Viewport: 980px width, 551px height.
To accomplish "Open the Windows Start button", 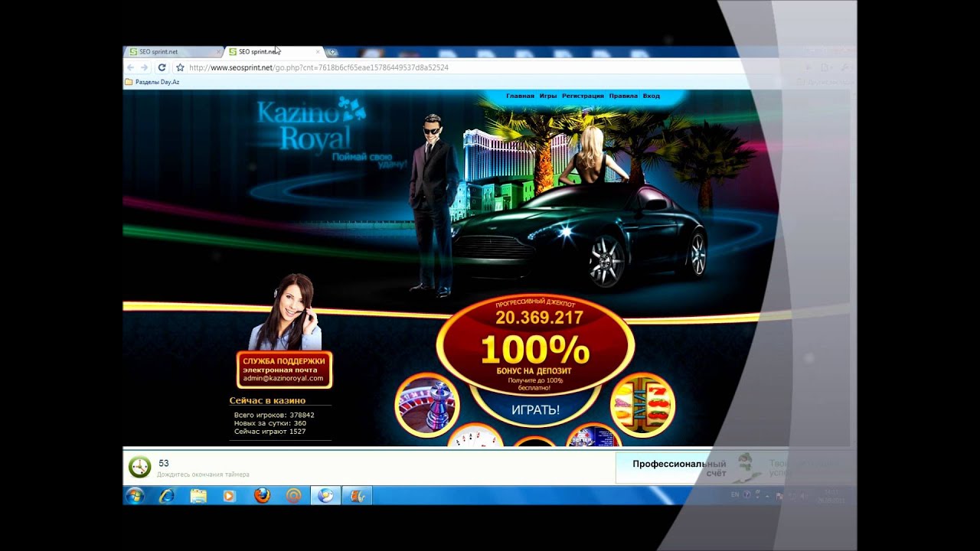I will point(135,496).
